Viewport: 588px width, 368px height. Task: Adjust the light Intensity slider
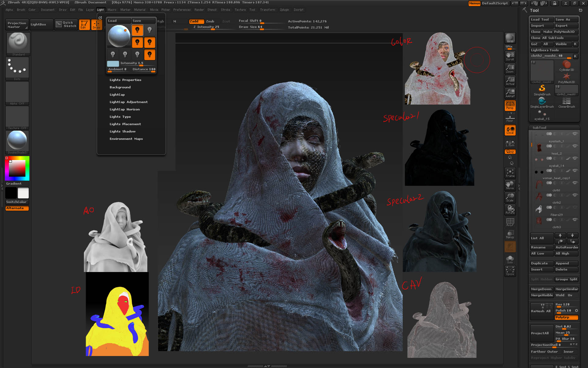tap(138, 63)
